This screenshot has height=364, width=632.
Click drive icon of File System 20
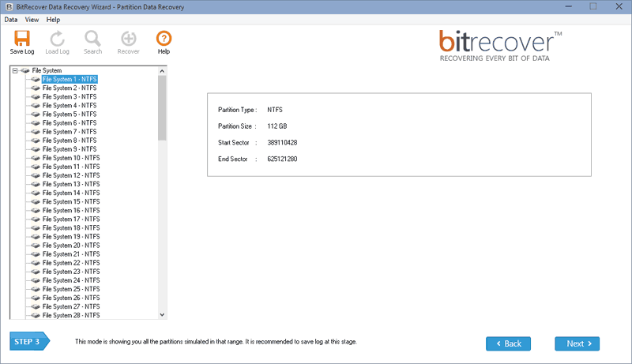coord(36,246)
